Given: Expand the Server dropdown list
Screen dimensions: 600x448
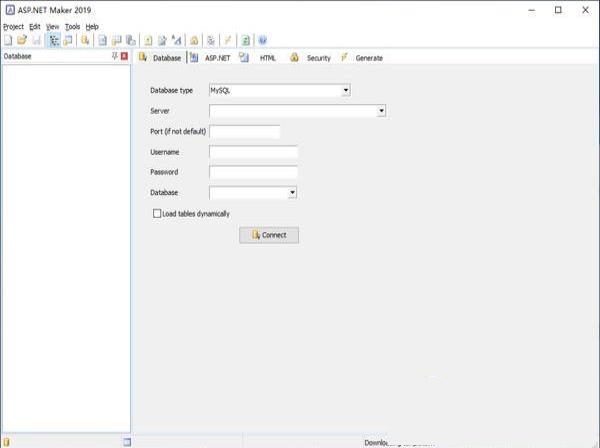Looking at the screenshot, I should click(x=381, y=111).
